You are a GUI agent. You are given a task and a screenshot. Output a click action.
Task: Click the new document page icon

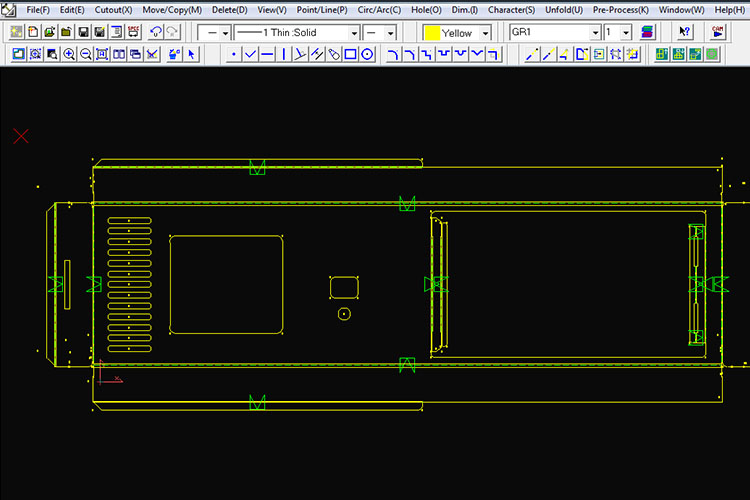33,33
